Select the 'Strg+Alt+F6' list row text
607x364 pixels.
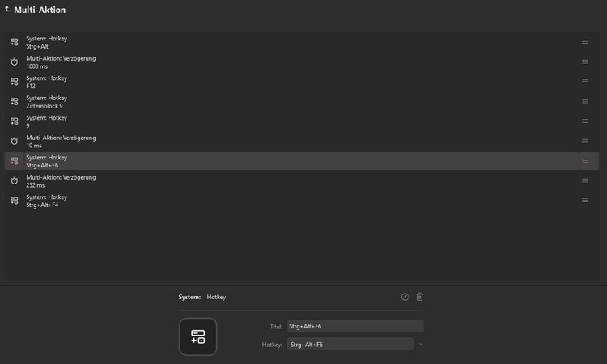coord(42,165)
